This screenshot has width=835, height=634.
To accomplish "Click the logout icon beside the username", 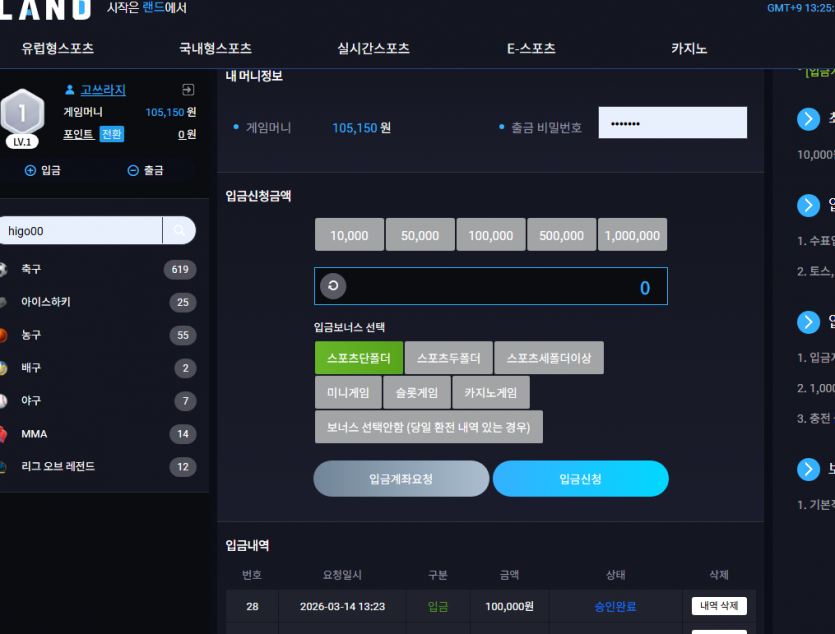I will [188, 89].
